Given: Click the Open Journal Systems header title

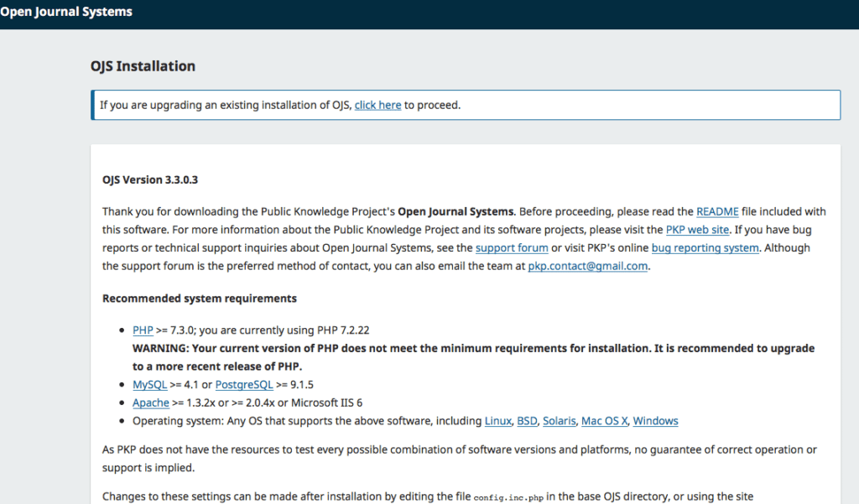Looking at the screenshot, I should (x=66, y=11).
